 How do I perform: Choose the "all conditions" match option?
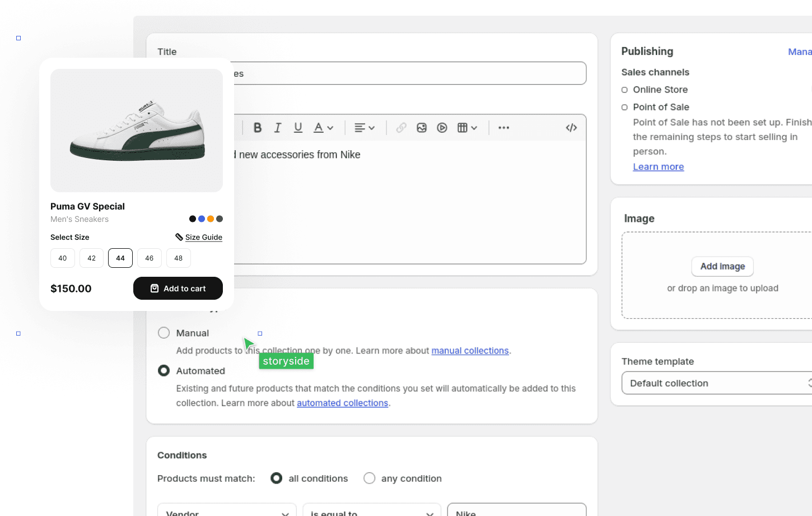(x=276, y=478)
